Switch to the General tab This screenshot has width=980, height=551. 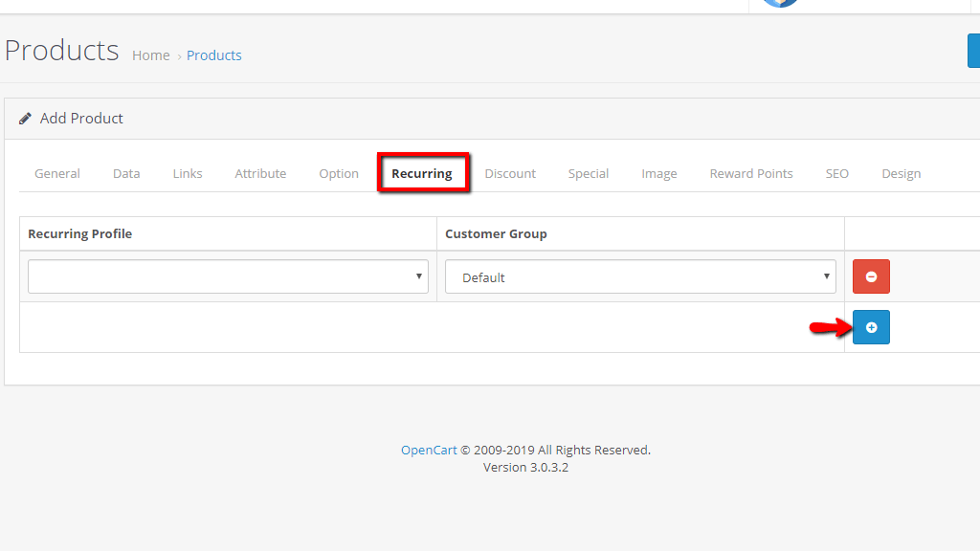click(x=56, y=173)
